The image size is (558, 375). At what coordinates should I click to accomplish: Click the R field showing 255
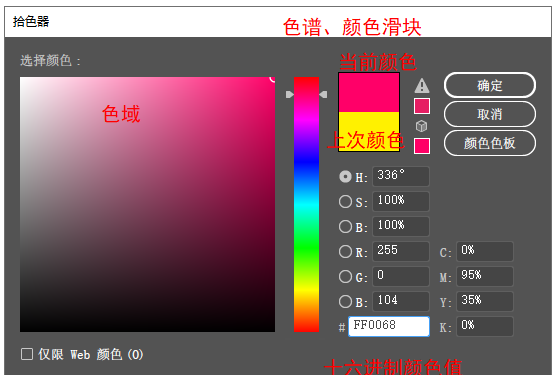401,252
